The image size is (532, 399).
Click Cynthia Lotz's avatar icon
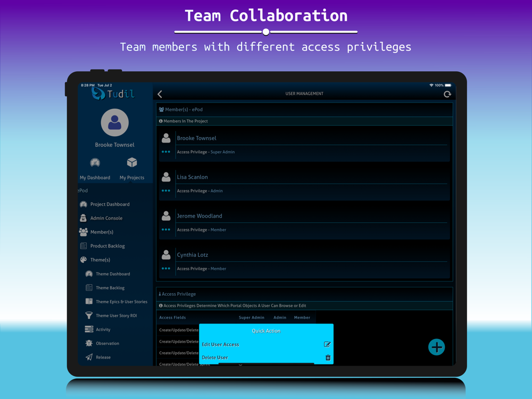pyautogui.click(x=166, y=254)
